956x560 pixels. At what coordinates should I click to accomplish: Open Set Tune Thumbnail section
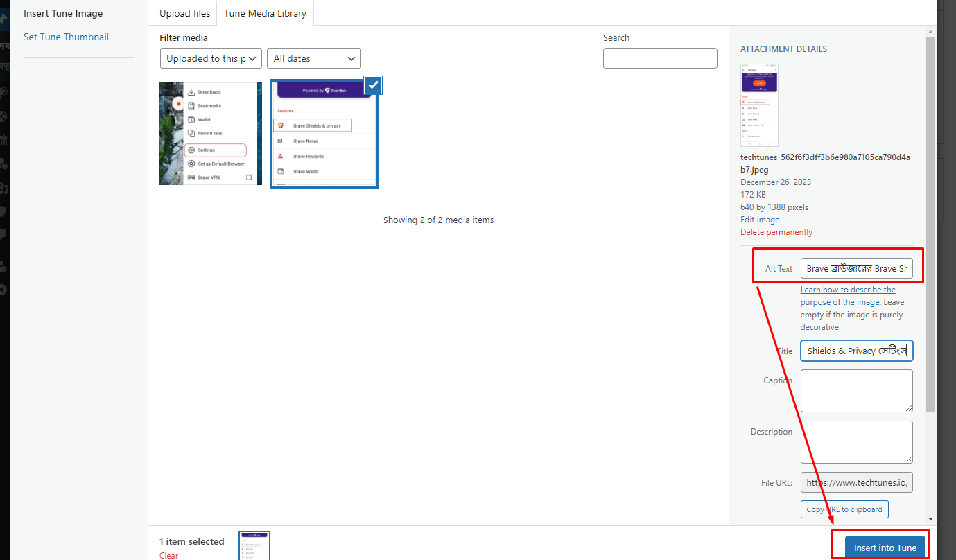coord(66,37)
